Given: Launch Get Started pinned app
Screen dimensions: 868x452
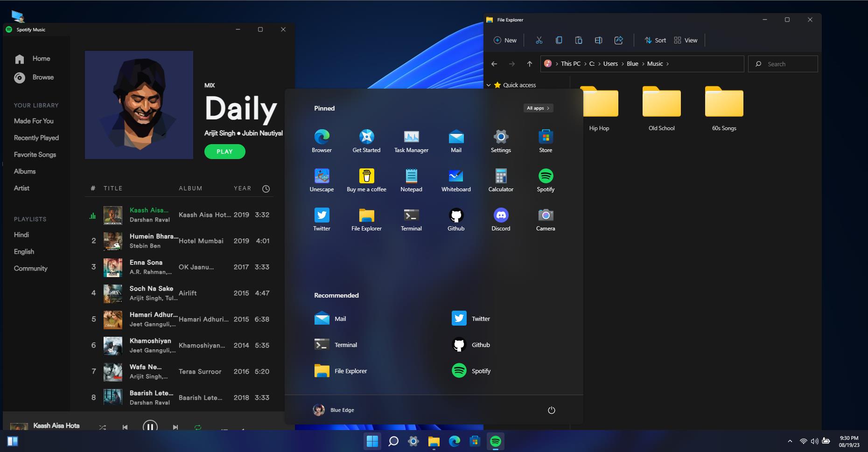Looking at the screenshot, I should (x=366, y=141).
